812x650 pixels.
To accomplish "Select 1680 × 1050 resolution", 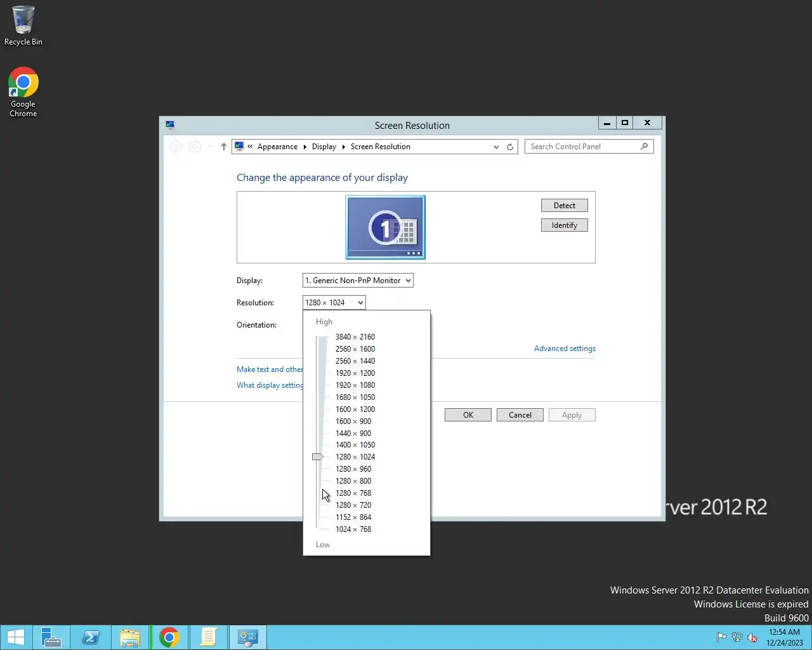I will point(355,397).
